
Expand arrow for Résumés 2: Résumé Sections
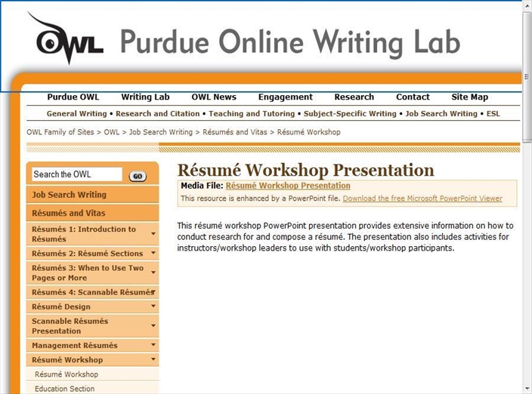click(153, 253)
